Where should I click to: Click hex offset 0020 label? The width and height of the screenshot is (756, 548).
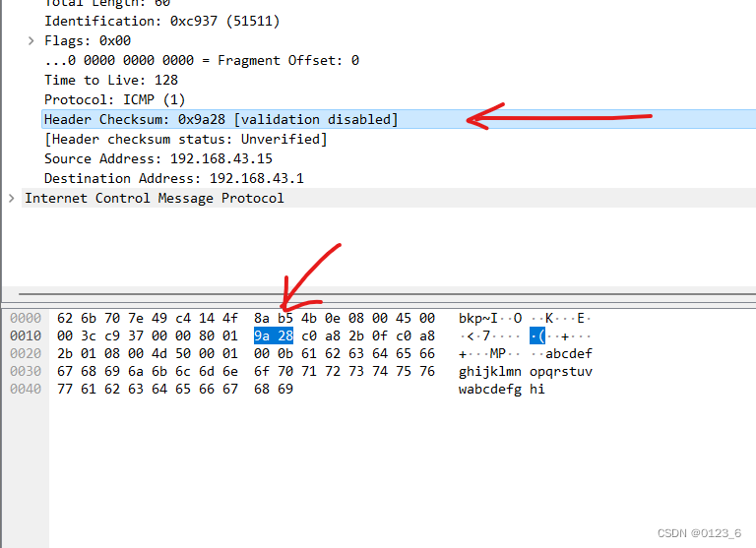click(26, 354)
